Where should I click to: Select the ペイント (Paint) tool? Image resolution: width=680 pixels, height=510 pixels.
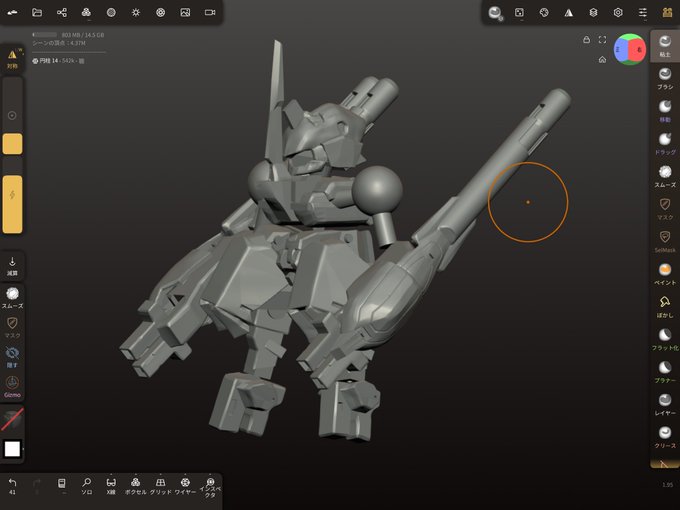click(665, 274)
